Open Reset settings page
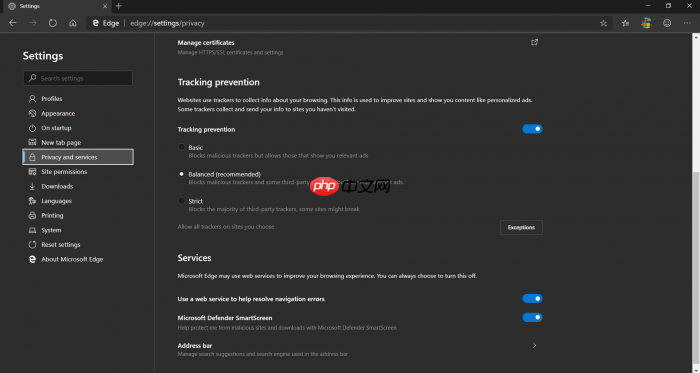The image size is (700, 373). 61,245
